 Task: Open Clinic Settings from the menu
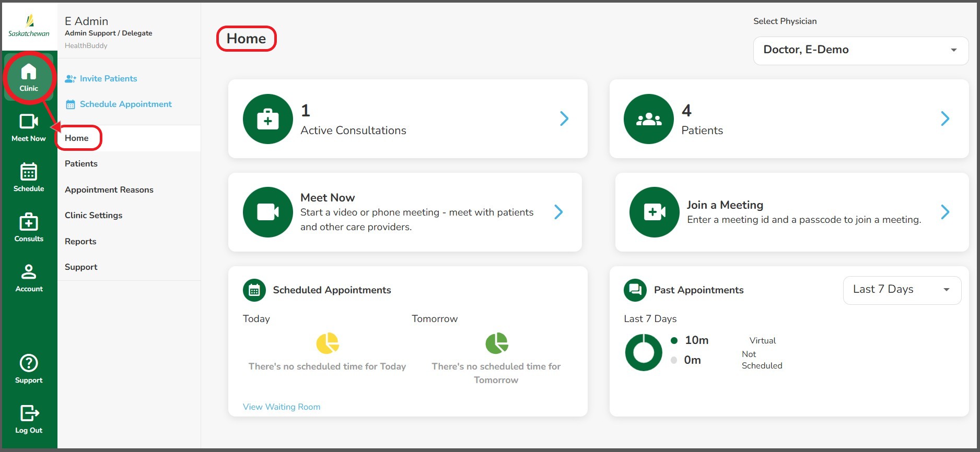(x=94, y=215)
